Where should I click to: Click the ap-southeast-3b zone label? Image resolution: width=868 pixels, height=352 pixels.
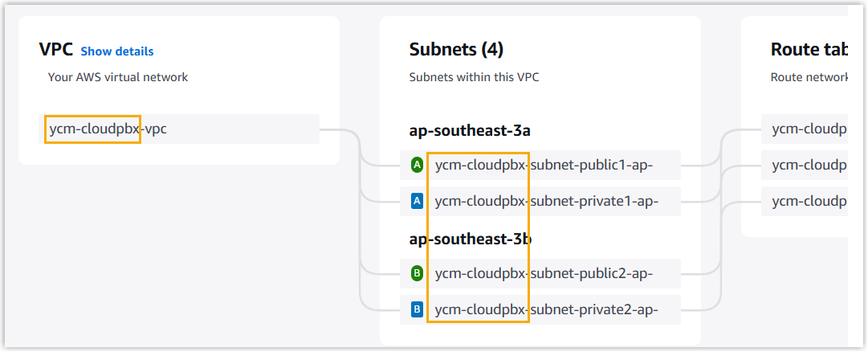pos(470,239)
